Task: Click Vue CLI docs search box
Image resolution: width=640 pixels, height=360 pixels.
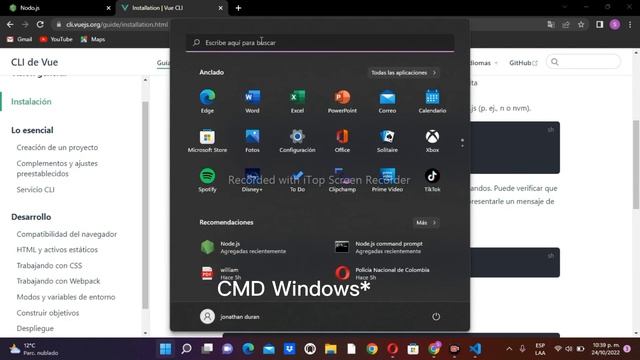Action: coord(584,62)
